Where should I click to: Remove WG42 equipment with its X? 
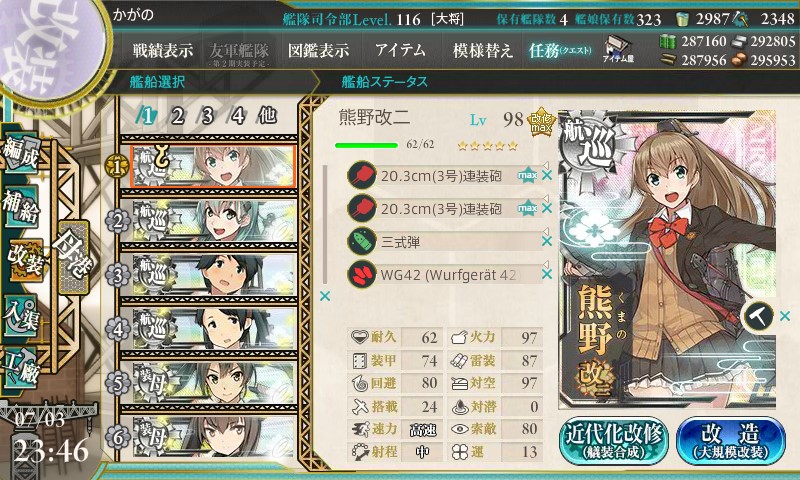click(547, 274)
